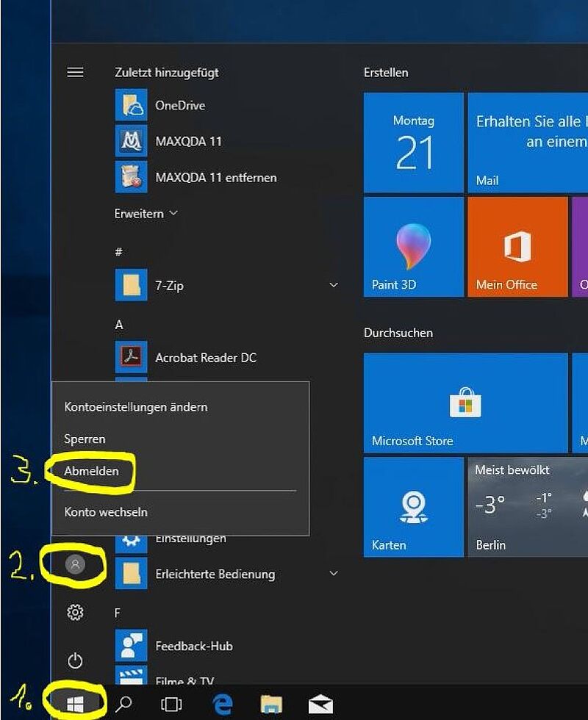Open the Mein Office tile

517,247
